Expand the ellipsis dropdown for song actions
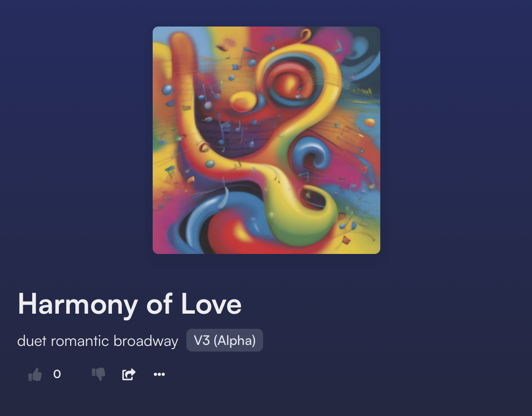 click(159, 374)
